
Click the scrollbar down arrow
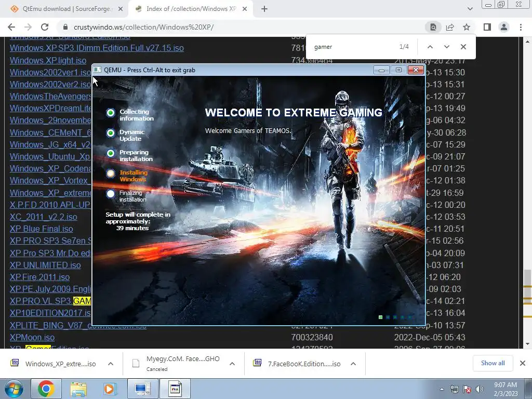pyautogui.click(x=527, y=344)
